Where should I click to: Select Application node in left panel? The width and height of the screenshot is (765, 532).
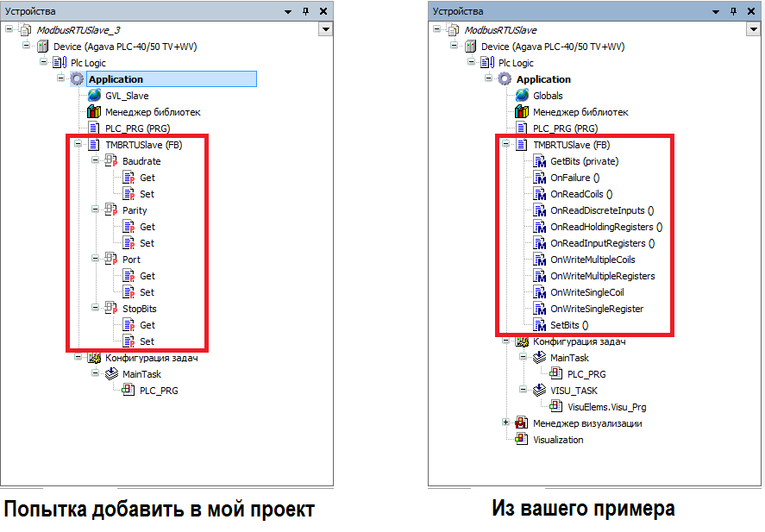172,79
